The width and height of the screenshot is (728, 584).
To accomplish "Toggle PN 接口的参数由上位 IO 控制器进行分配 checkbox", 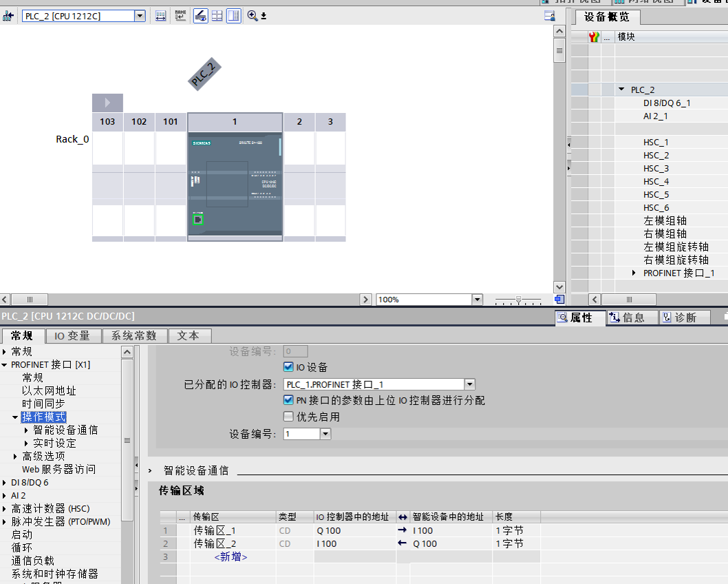I will click(288, 400).
